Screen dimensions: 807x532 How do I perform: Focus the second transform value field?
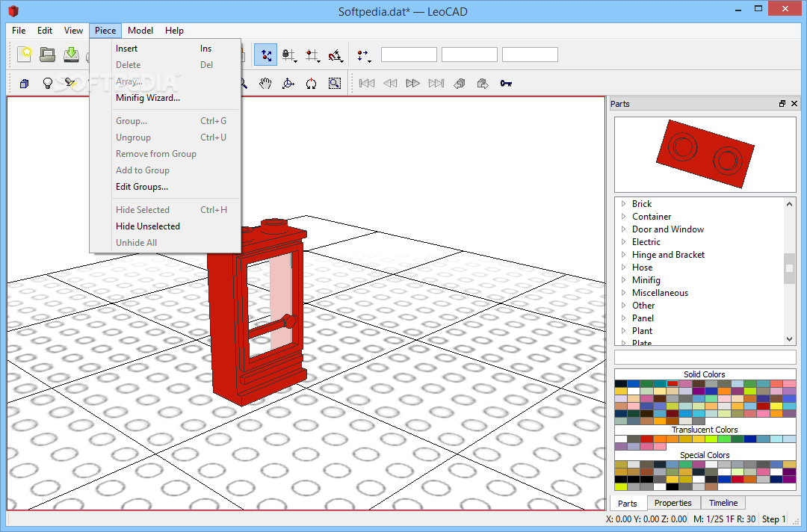(x=469, y=55)
